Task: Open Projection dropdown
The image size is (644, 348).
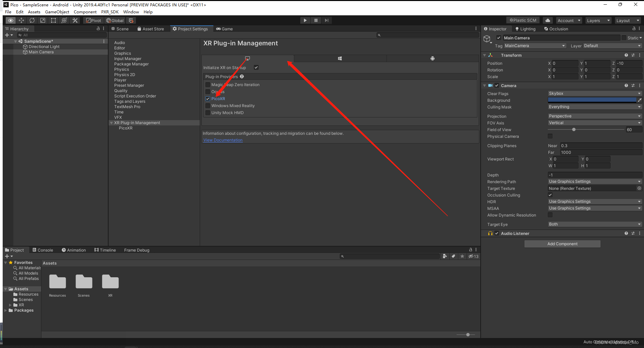Action: pos(595,116)
